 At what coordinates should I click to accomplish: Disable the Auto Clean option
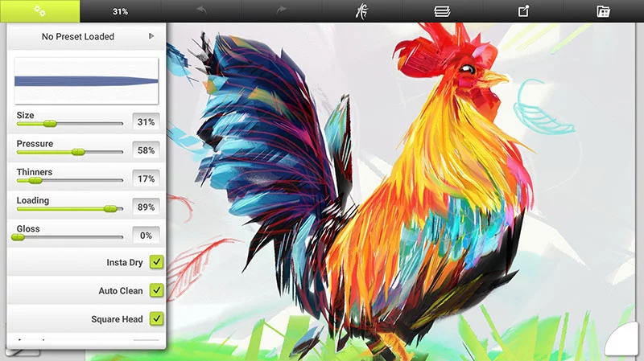point(156,290)
